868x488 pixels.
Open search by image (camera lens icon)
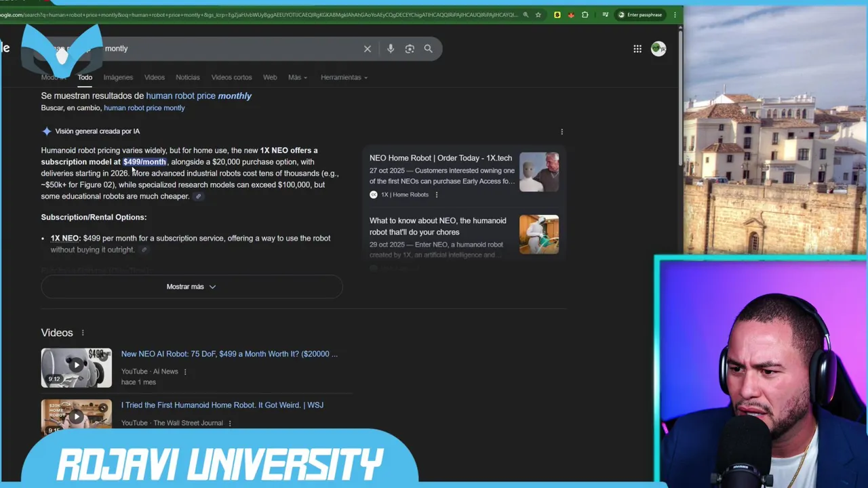coord(410,49)
